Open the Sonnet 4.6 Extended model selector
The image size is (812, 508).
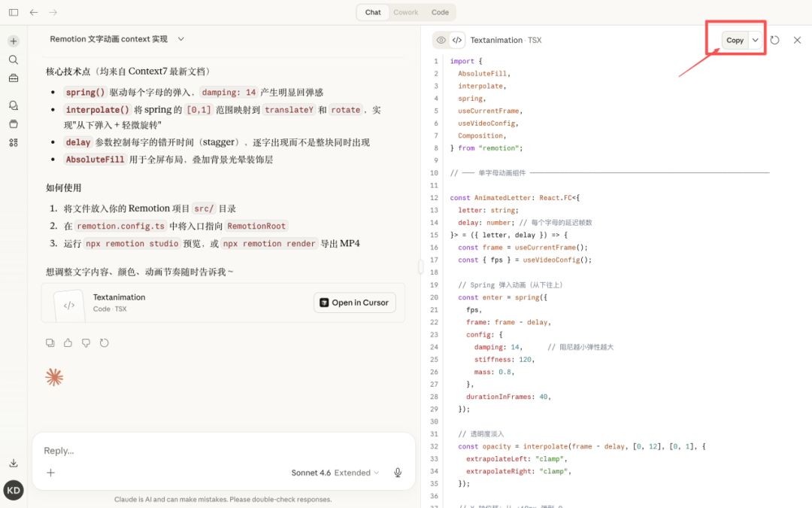[335, 473]
